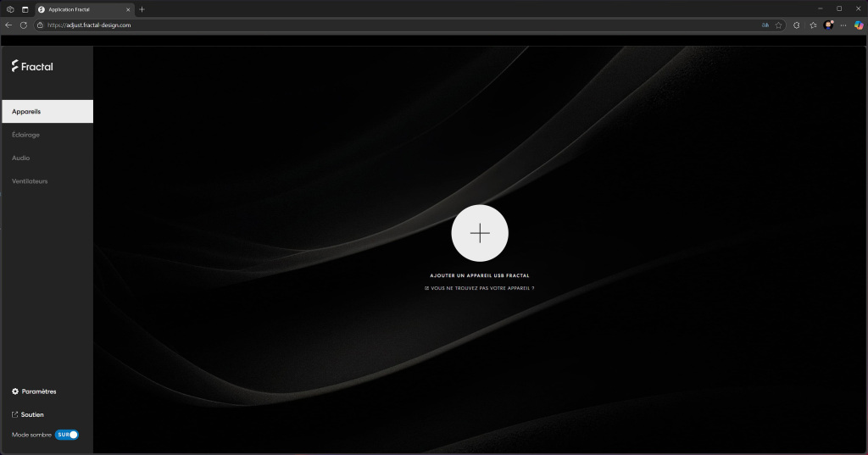The height and width of the screenshot is (455, 868).
Task: Click the browser refresh icon
Action: click(x=24, y=25)
